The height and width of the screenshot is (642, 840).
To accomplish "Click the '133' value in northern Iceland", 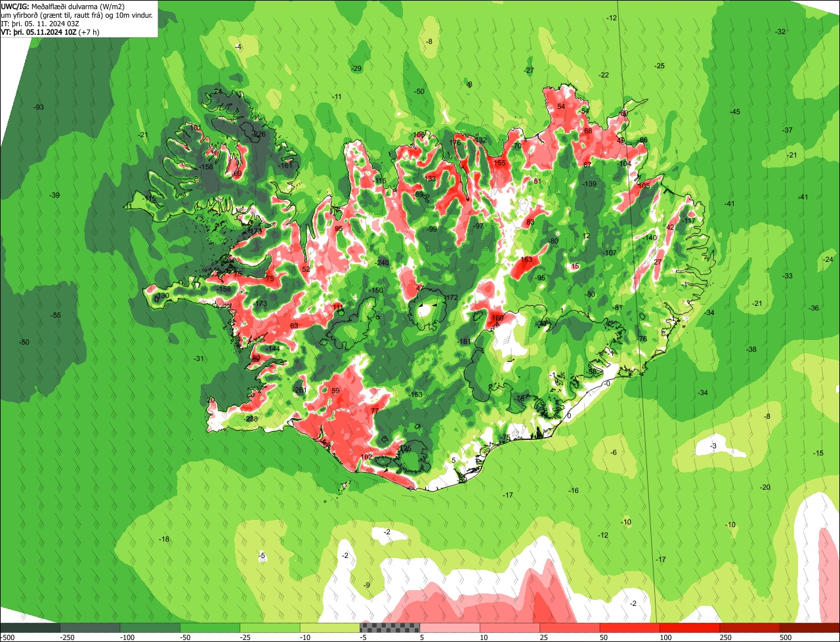I will click(x=430, y=179).
